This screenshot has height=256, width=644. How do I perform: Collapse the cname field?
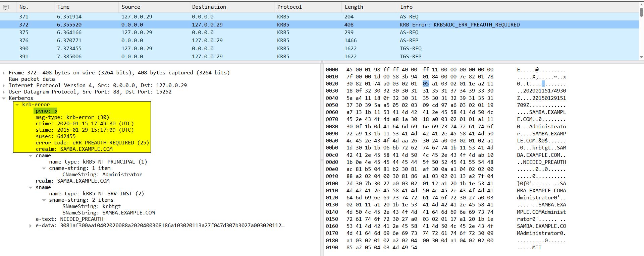coord(31,155)
